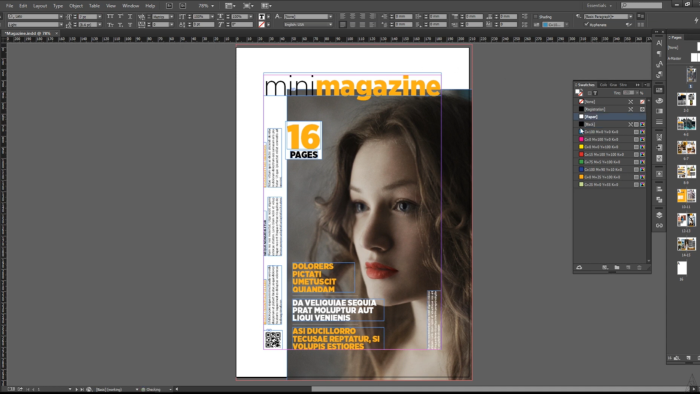This screenshot has height=394, width=700.
Task: Select the orange C=0 M=35 Y=100 swatch
Action: [610, 177]
